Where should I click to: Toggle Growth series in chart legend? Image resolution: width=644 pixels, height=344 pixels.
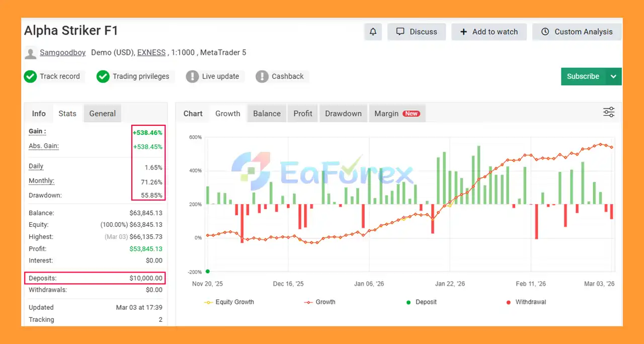320,302
